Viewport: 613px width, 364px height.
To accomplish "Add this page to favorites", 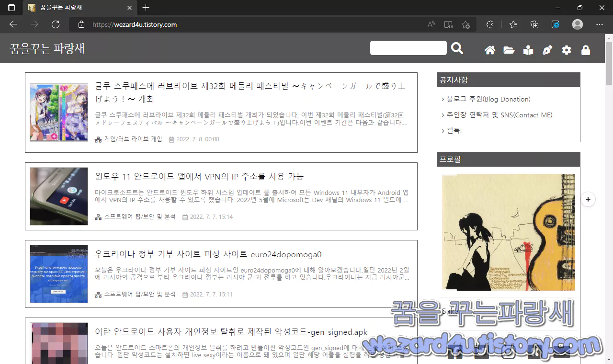I will [x=465, y=24].
